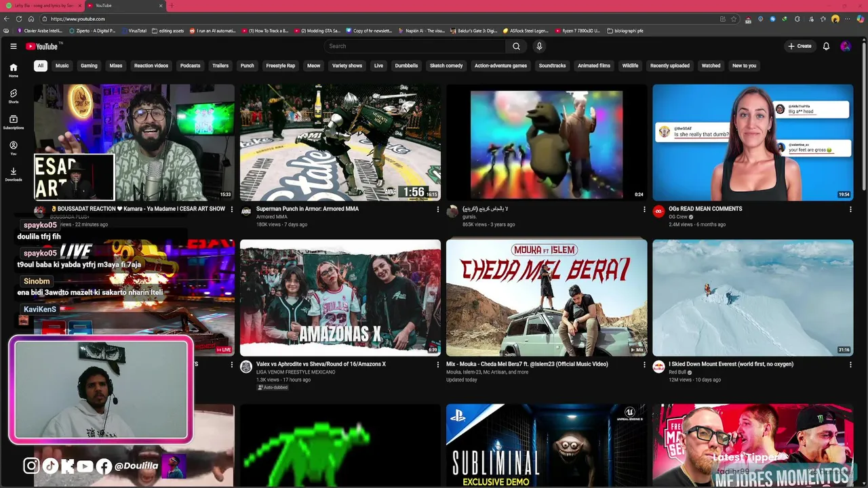Open Downloads from the sidebar
This screenshot has height=488, width=868.
click(x=14, y=174)
